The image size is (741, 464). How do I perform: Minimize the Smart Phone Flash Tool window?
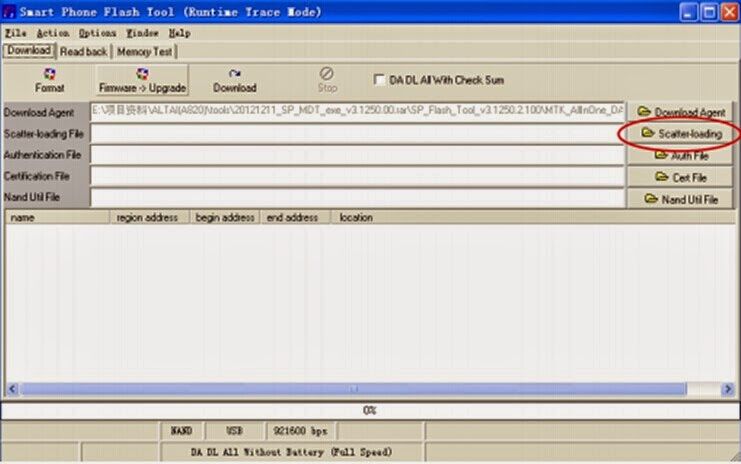click(x=689, y=12)
